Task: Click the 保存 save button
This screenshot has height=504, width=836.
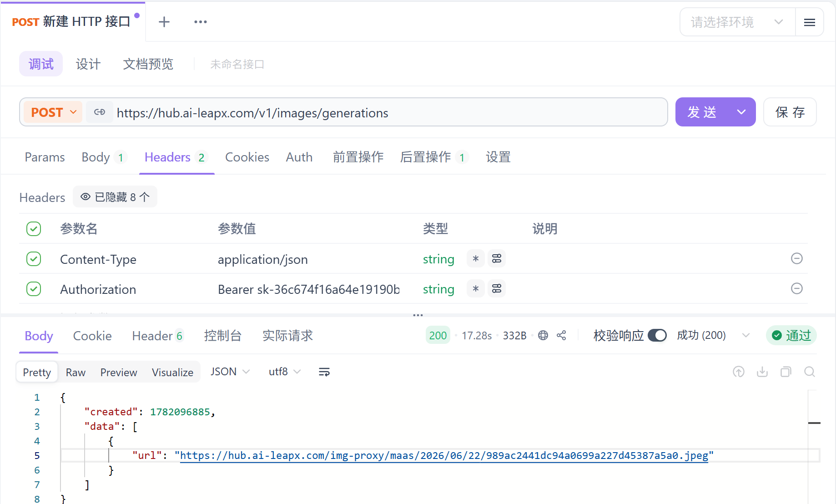Action: pyautogui.click(x=790, y=112)
